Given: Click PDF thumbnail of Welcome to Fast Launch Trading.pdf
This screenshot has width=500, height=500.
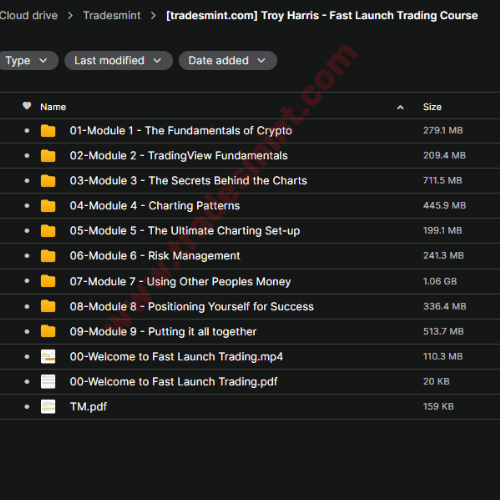Looking at the screenshot, I should point(48,381).
